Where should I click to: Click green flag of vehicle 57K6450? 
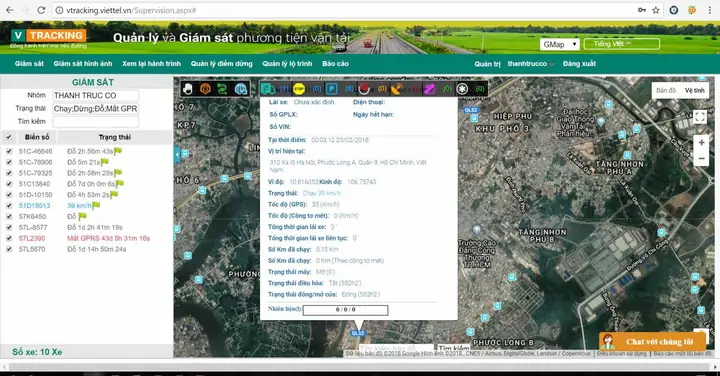click(83, 216)
